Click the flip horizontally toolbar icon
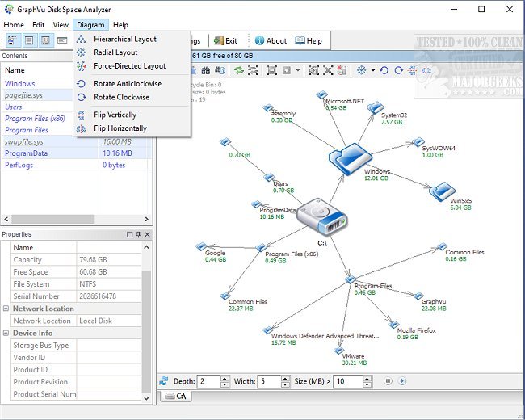This screenshot has height=420, width=525. [426, 70]
